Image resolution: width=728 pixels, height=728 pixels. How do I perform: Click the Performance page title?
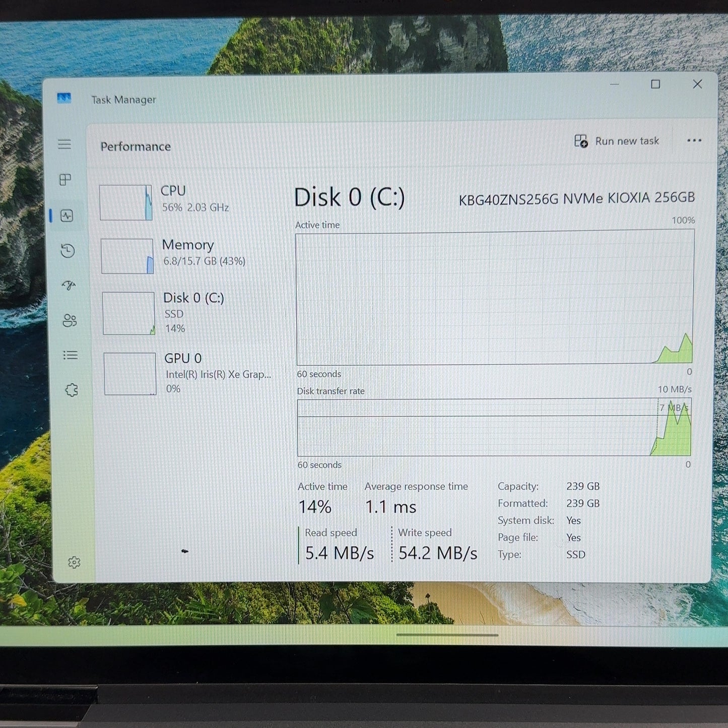(x=136, y=147)
